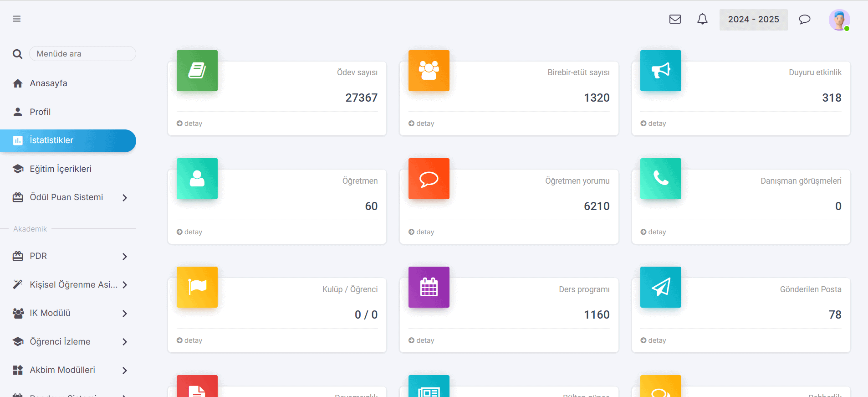Click the red comment icon for Öğretmen yorumu
The width and height of the screenshot is (868, 397).
click(429, 179)
